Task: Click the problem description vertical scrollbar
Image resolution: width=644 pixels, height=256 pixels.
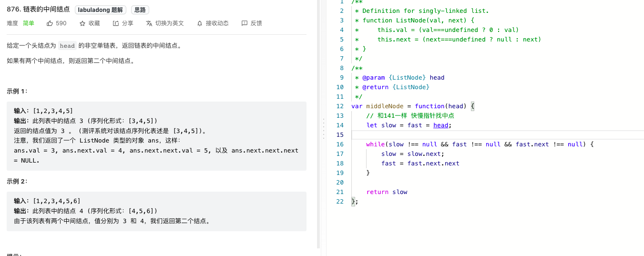Action: click(318, 124)
